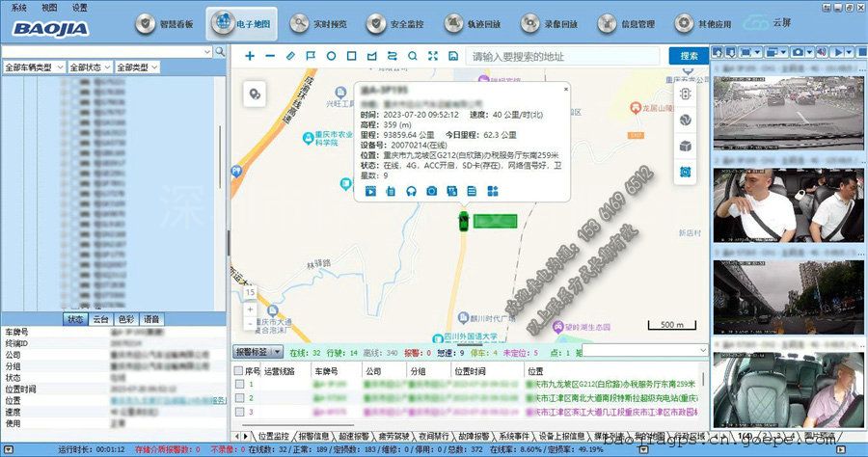Tick the checkbox for row 1
Image resolution: width=868 pixels, height=457 pixels.
[x=240, y=385]
